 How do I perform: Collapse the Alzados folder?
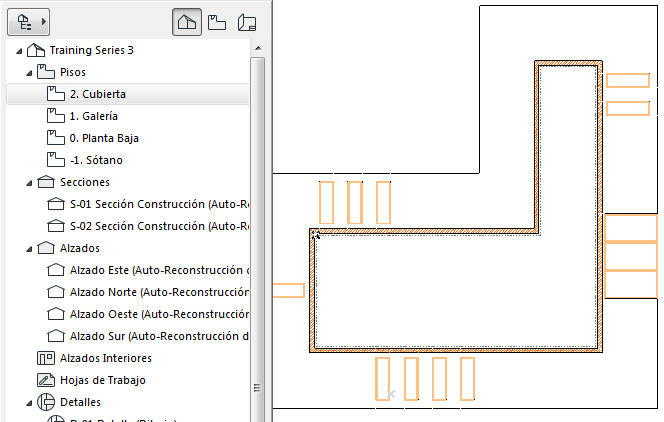point(29,249)
